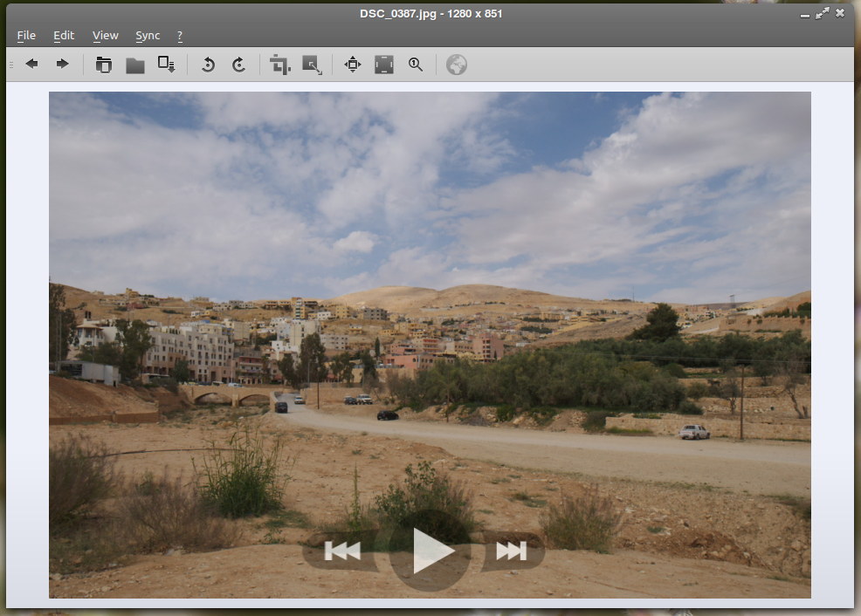Minimize the image viewer window
This screenshot has height=616, width=861.
coord(805,16)
